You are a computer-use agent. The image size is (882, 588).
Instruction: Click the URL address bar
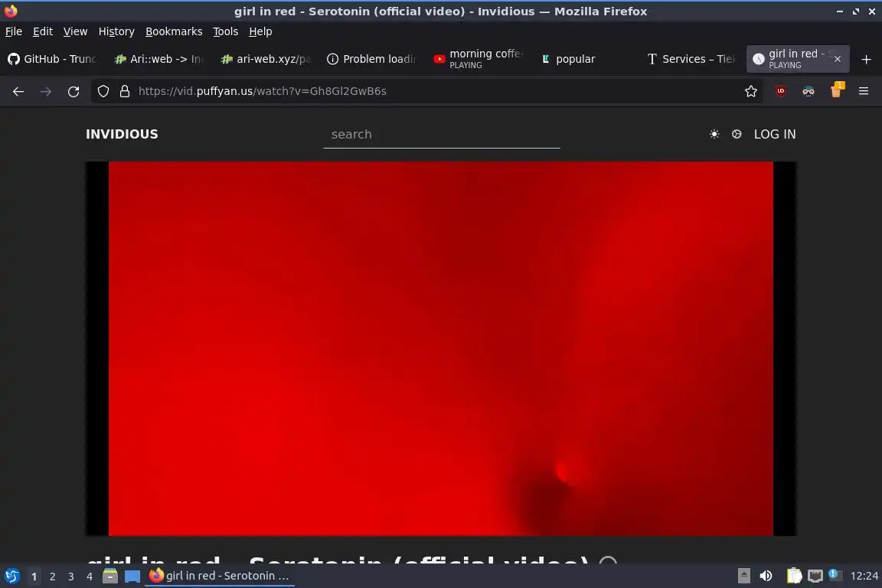click(x=427, y=91)
